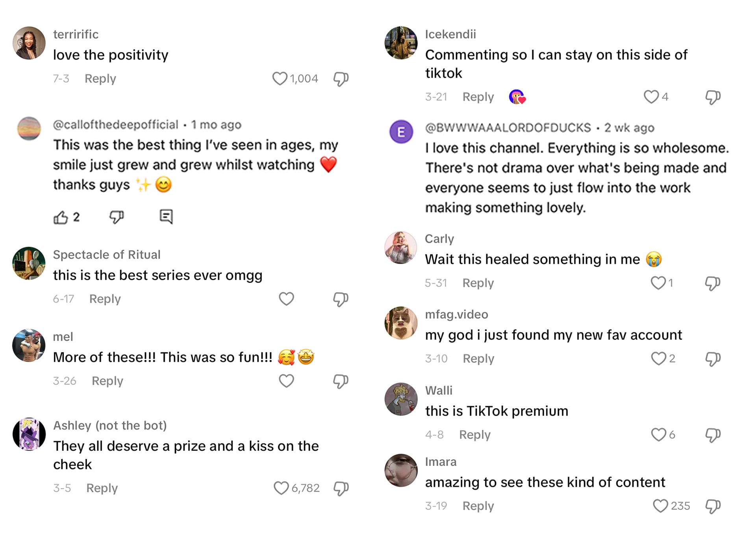756x538 pixels.
Task: Toggle dislike on Carly's comment
Action: (x=712, y=283)
